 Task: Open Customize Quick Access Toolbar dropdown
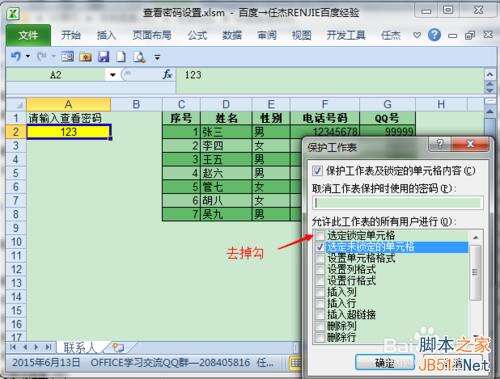[x=157, y=57]
